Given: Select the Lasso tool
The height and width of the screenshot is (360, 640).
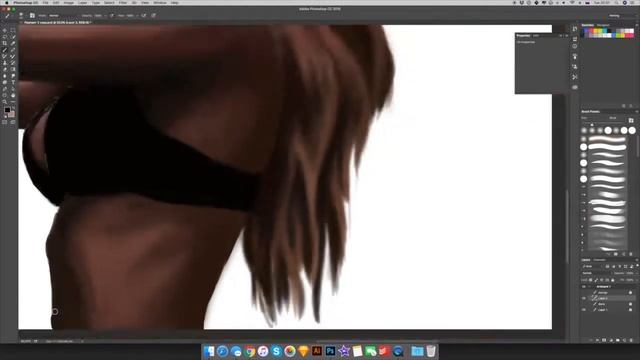Looking at the screenshot, I should pos(4,37).
